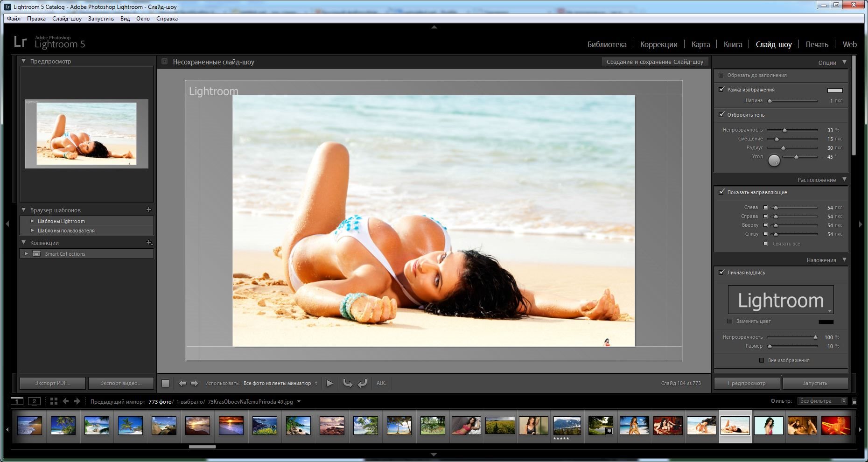
Task: Add new collection with plus icon
Action: (x=149, y=242)
